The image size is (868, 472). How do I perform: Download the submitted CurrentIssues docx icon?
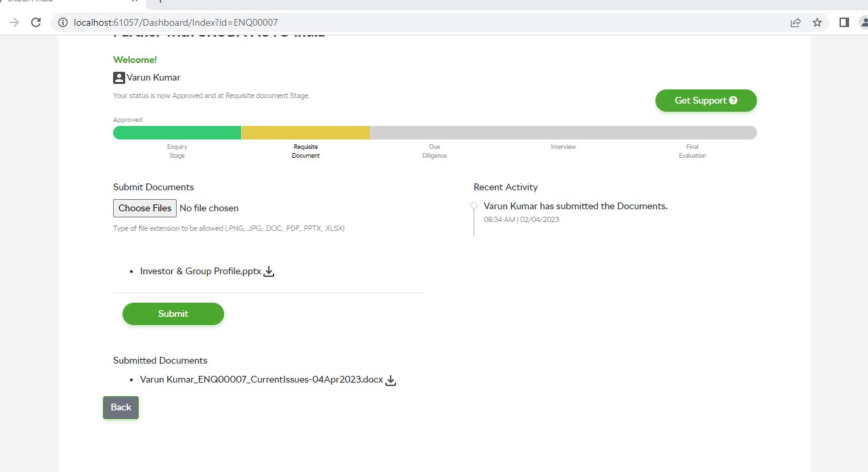click(x=391, y=381)
